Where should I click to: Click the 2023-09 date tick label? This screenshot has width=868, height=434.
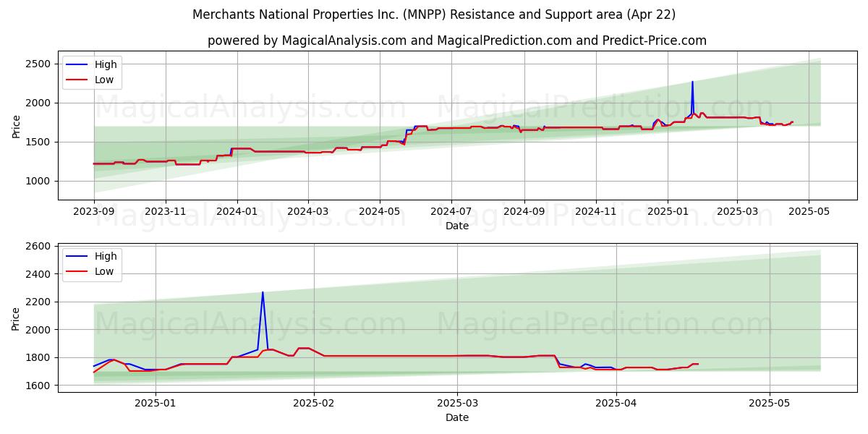coord(94,212)
